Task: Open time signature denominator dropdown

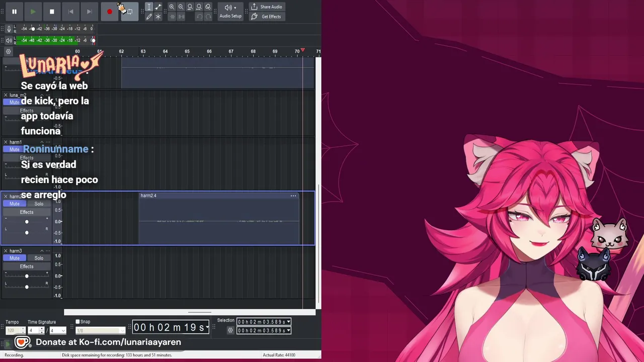Action: (x=63, y=330)
